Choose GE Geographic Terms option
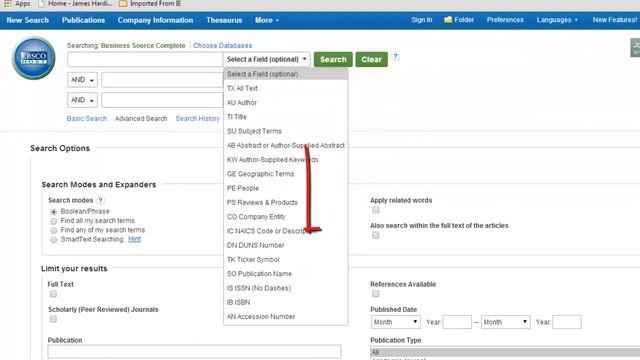 click(x=286, y=174)
